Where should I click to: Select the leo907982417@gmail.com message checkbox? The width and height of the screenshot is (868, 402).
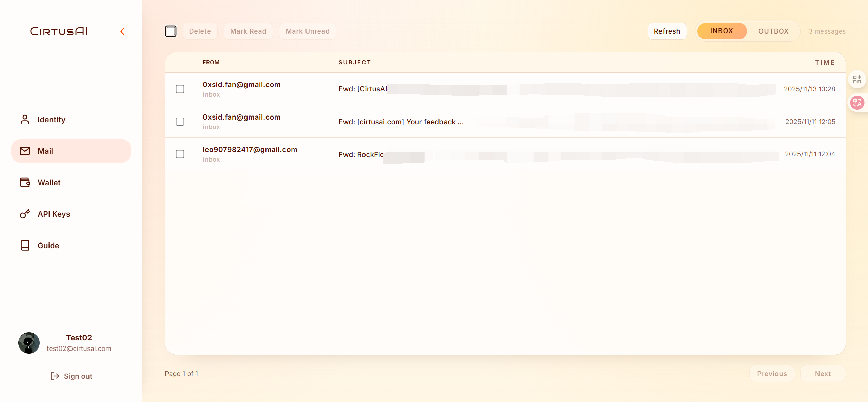[180, 154]
